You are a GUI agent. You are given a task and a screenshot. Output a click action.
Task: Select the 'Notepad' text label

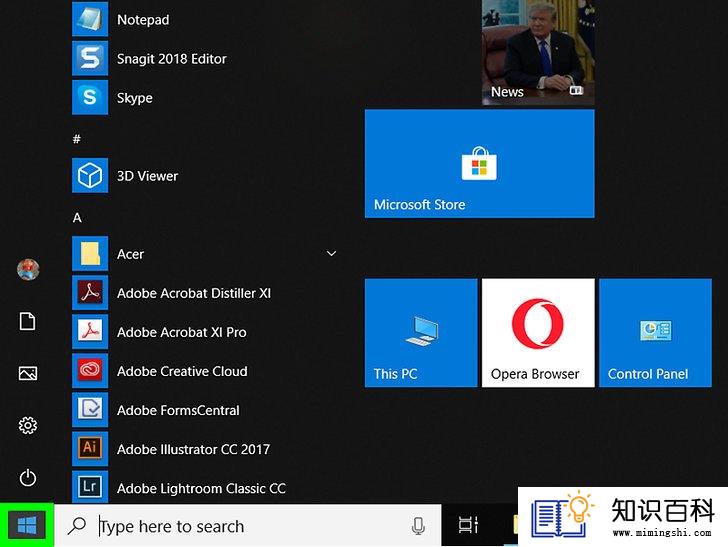click(143, 20)
